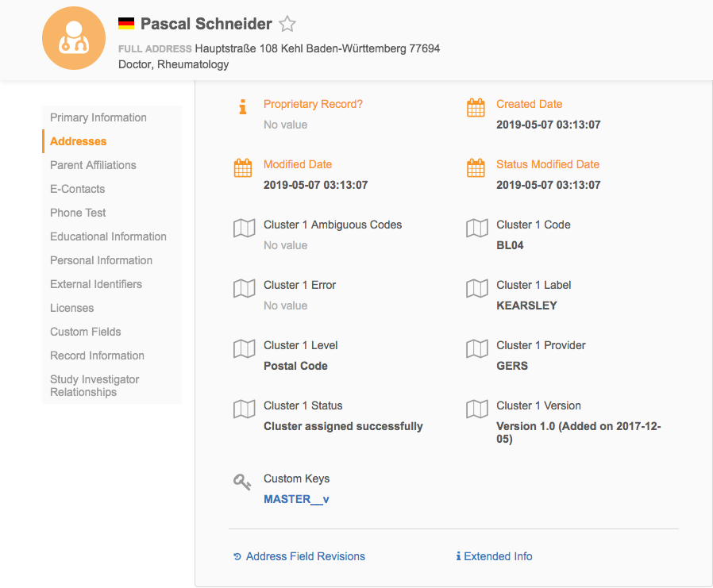The image size is (713, 588).
Task: Open the Extended Info link
Action: click(498, 556)
